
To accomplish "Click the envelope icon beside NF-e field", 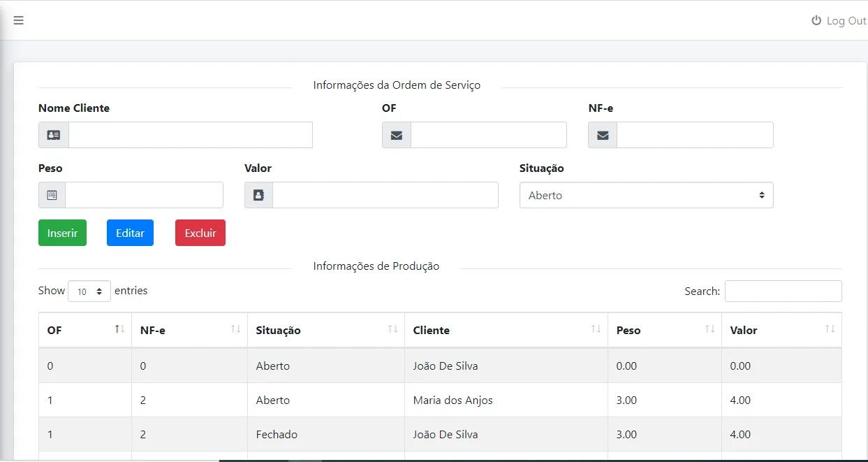I will pyautogui.click(x=603, y=135).
